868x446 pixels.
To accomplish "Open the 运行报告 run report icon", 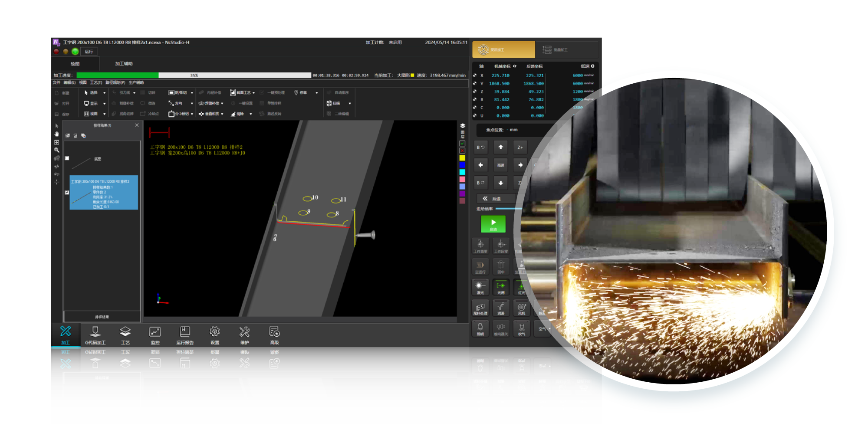I will point(185,335).
